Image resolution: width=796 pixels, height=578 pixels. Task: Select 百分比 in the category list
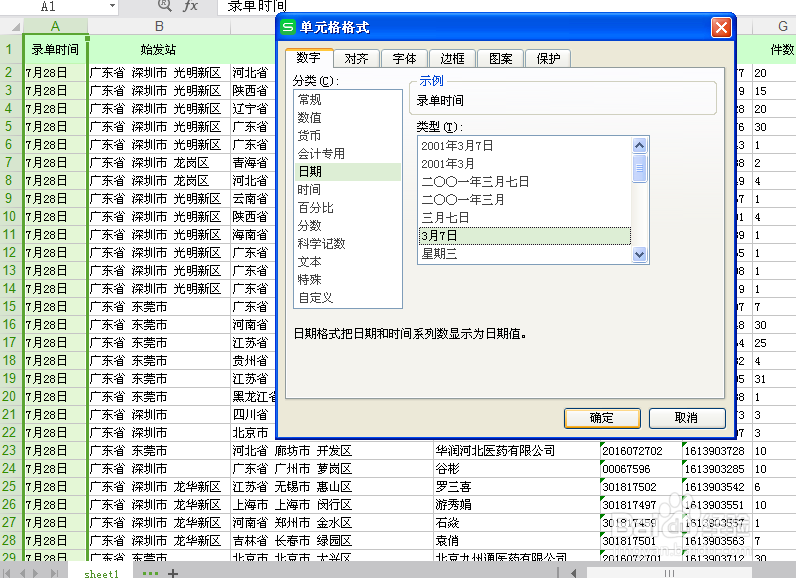pyautogui.click(x=348, y=208)
